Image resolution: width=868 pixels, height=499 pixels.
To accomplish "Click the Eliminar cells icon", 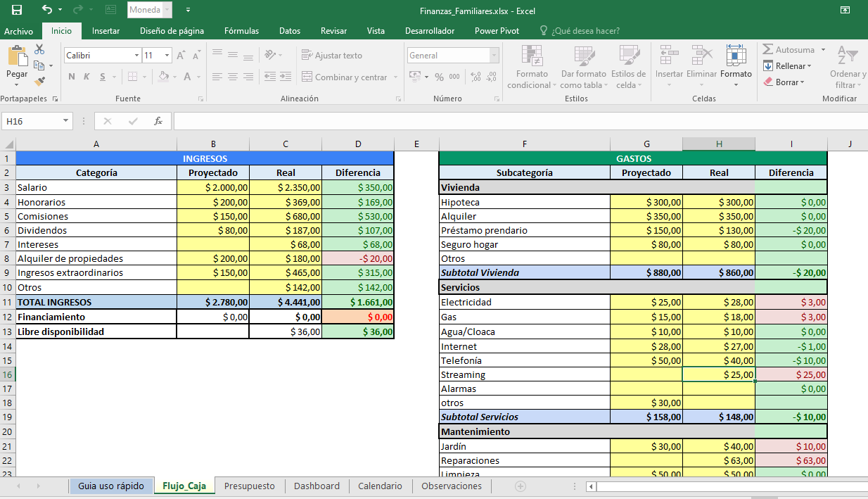I will pos(701,55).
